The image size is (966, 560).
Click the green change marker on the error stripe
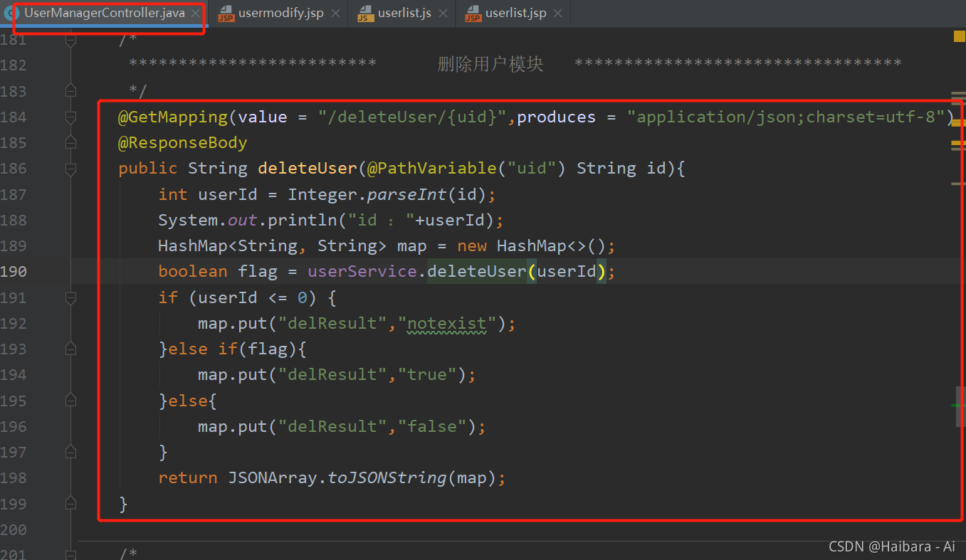point(958,405)
